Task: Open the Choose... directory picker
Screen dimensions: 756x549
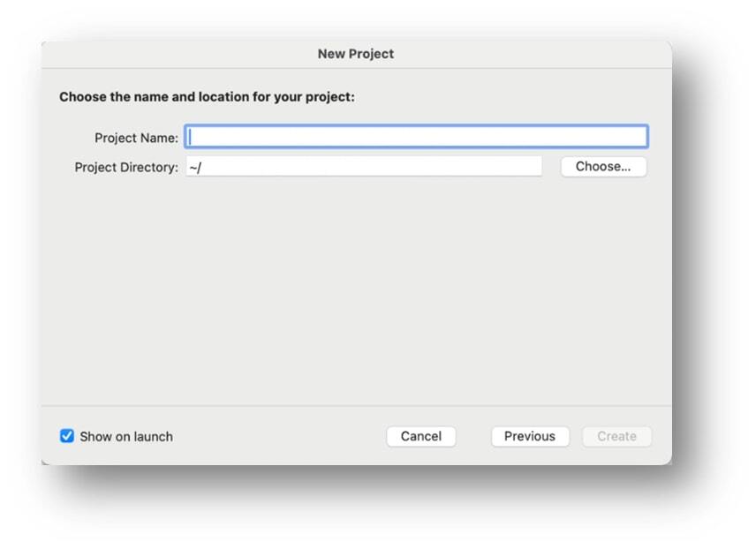Action: point(604,166)
